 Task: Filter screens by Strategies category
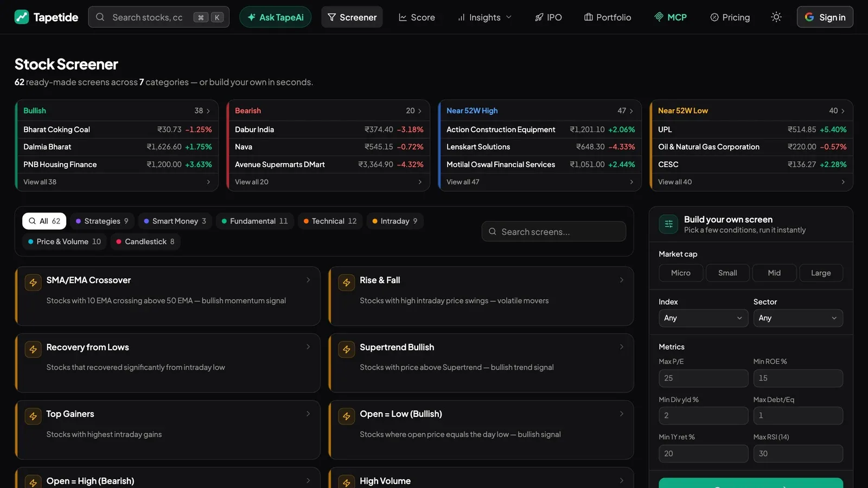(x=102, y=221)
